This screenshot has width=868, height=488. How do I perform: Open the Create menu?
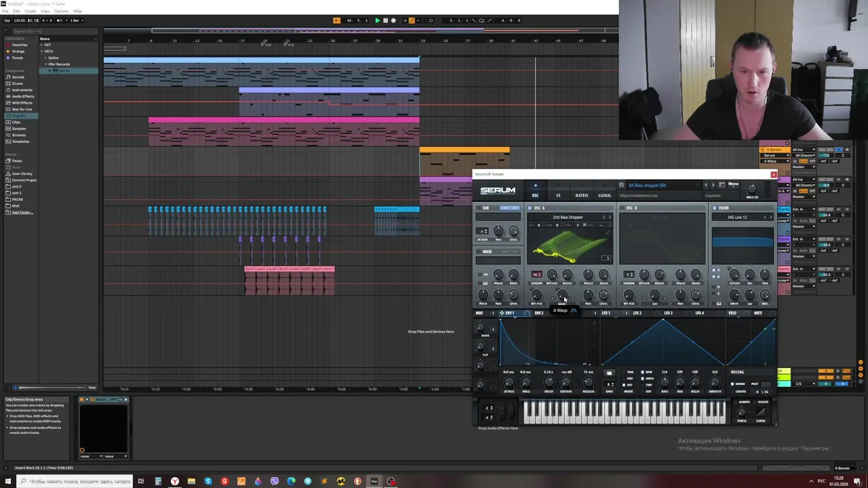point(31,11)
